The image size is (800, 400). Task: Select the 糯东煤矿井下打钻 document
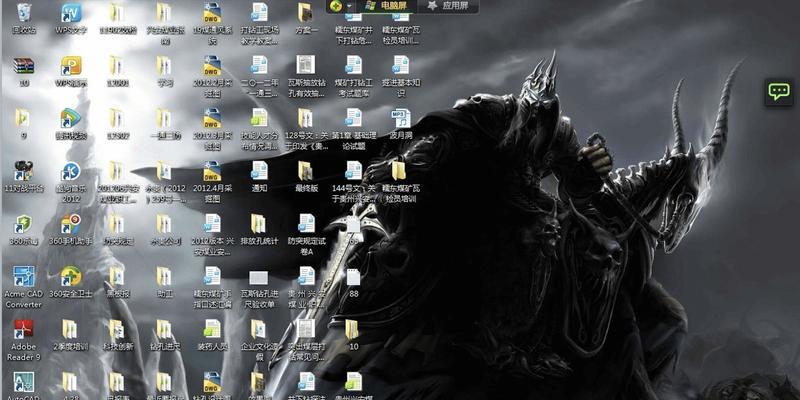(x=353, y=29)
